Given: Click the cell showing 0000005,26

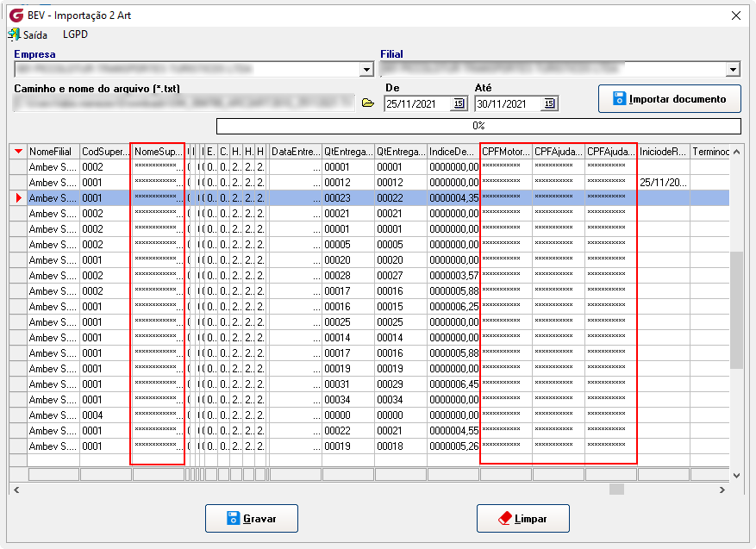Looking at the screenshot, I should [x=453, y=446].
